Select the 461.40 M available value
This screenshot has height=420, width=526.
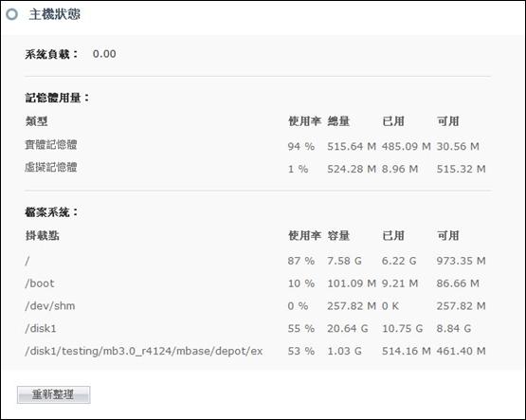point(461,351)
